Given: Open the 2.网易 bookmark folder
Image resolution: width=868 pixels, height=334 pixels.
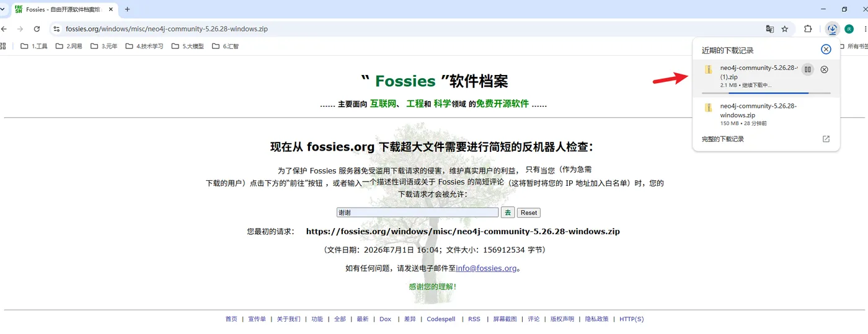Looking at the screenshot, I should point(69,46).
